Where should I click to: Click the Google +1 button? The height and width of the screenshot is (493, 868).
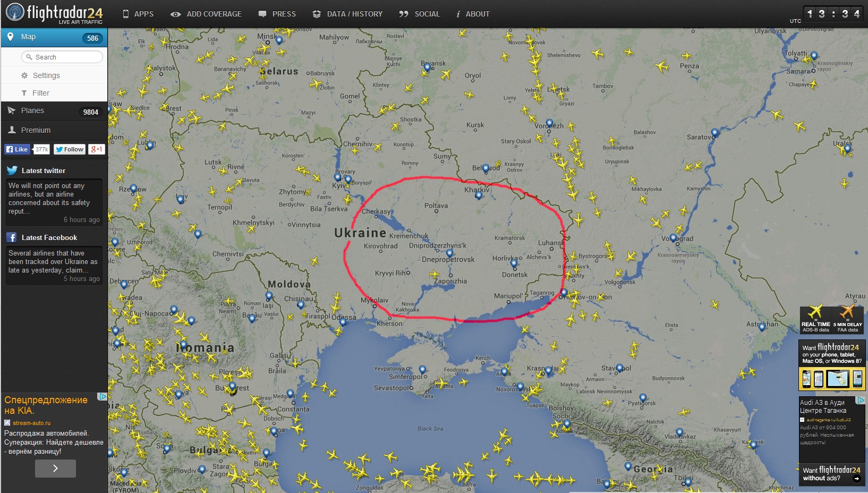tap(97, 149)
